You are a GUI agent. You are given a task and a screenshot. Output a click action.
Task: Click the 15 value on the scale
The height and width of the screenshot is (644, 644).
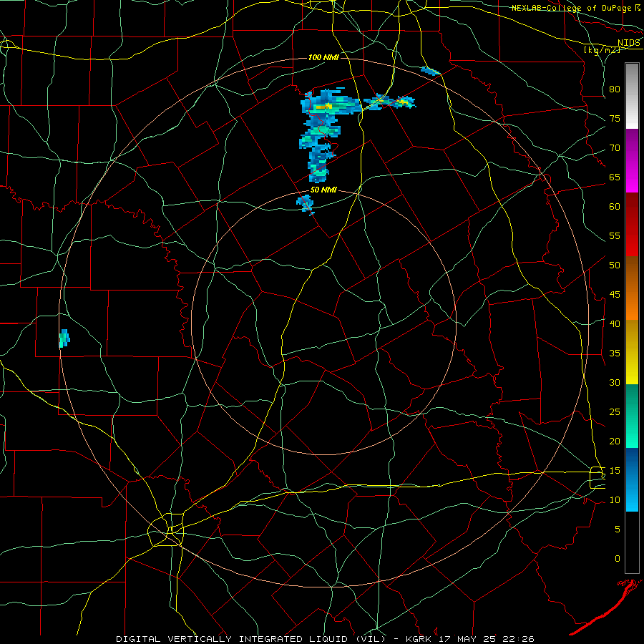pos(615,471)
